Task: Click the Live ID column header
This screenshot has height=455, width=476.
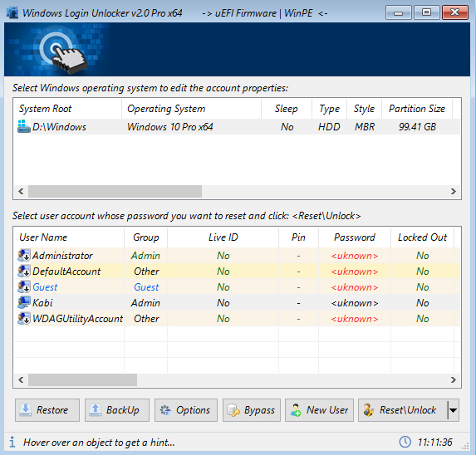Action: [x=223, y=237]
